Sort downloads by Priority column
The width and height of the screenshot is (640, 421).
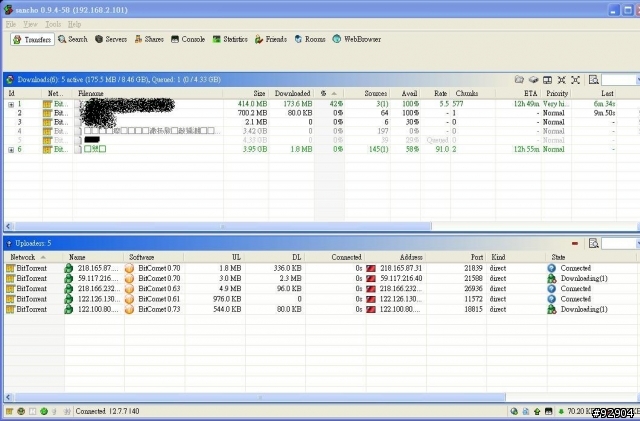coord(556,94)
